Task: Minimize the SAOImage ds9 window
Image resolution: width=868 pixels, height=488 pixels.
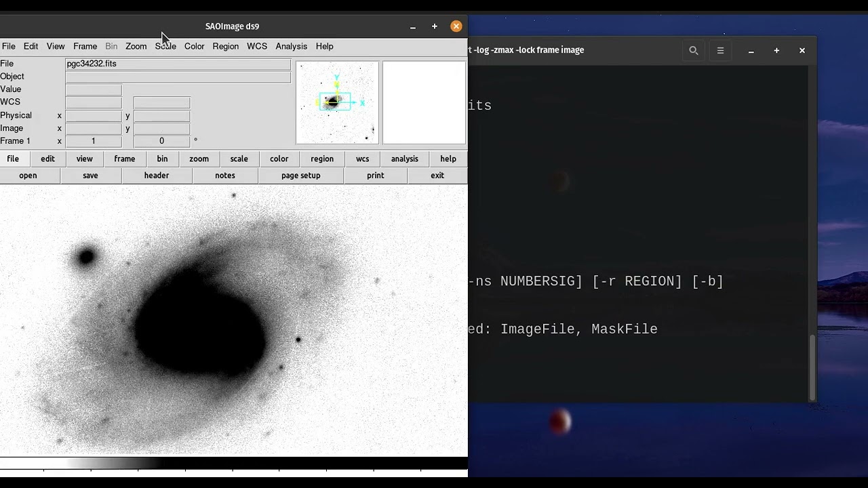Action: click(412, 26)
